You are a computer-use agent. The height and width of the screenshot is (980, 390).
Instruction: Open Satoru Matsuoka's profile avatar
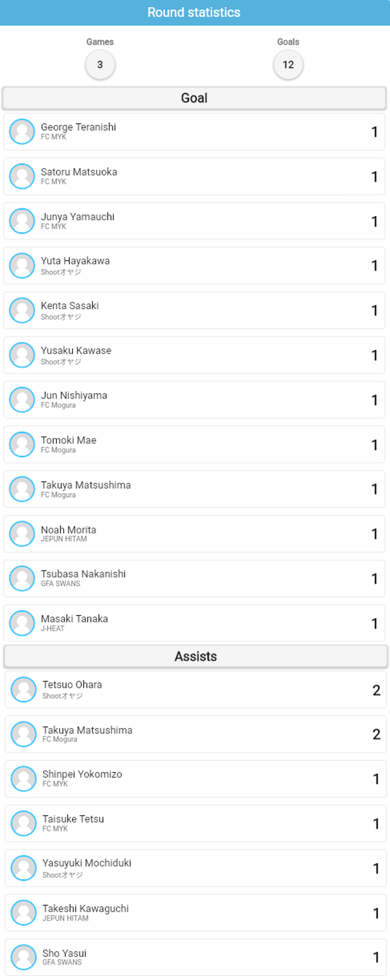[x=22, y=176]
